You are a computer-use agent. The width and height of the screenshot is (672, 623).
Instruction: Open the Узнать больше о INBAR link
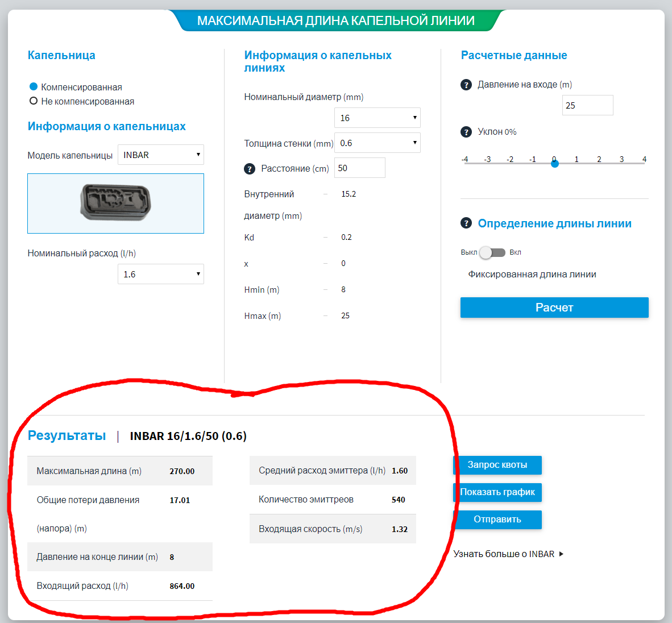(504, 554)
